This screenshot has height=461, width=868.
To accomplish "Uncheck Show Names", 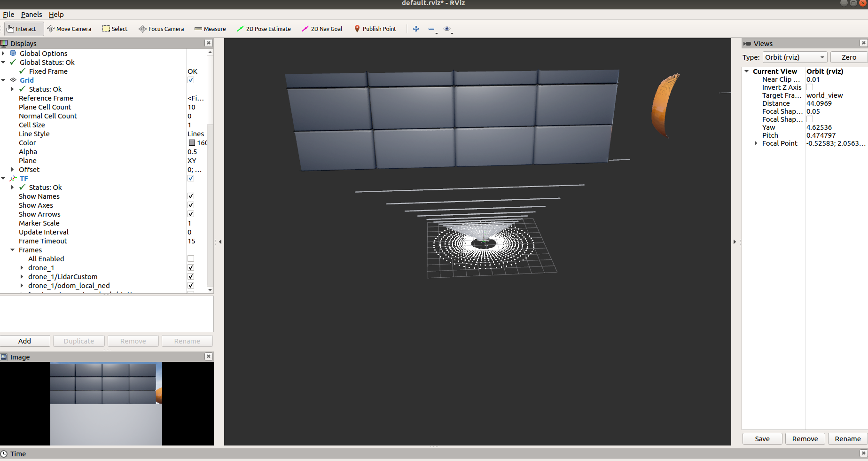I will pos(191,196).
